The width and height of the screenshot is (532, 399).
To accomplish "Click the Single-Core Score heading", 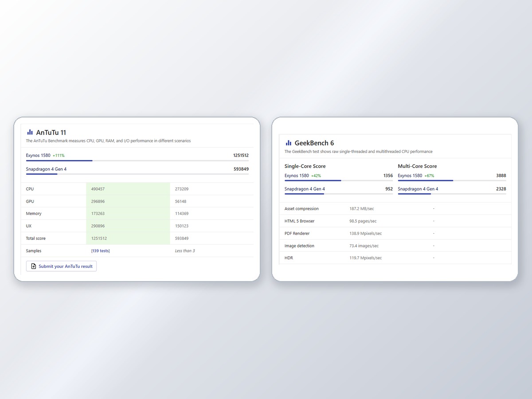I will 305,166.
